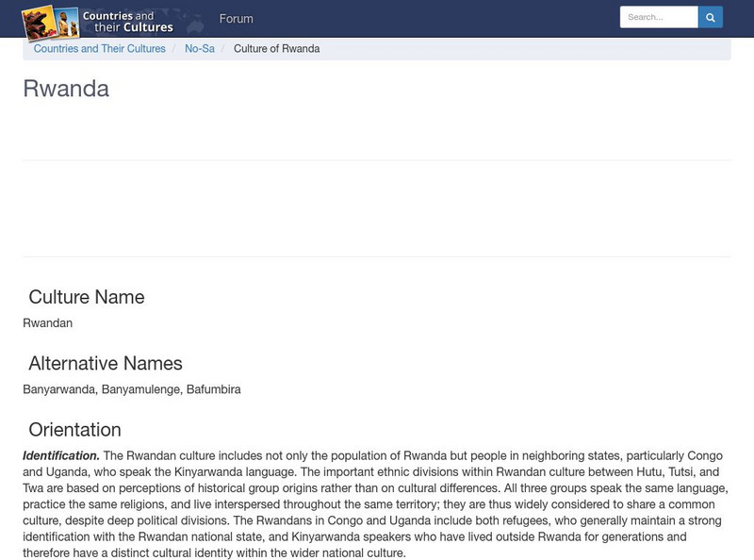Click the Rwanda page title
This screenshot has height=560, width=754.
pos(66,89)
